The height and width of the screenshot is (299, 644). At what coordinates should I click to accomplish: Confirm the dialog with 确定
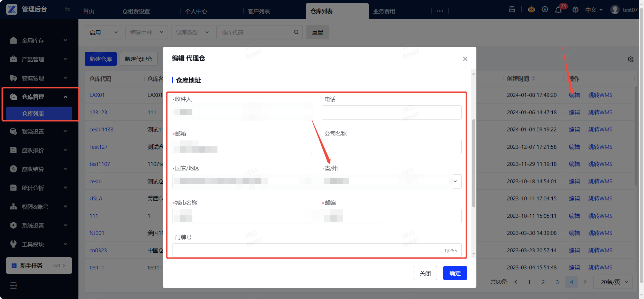pyautogui.click(x=455, y=273)
